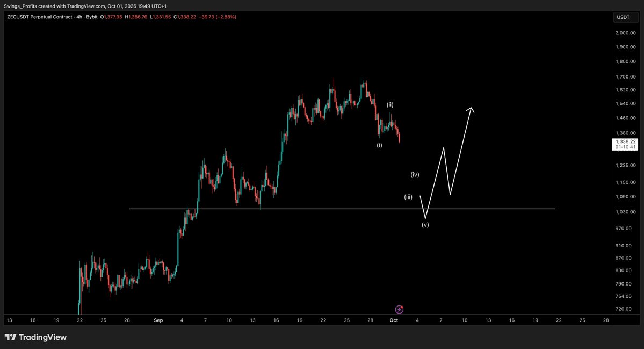Select the wave (v) text label
The width and height of the screenshot is (644, 349).
pos(425,225)
